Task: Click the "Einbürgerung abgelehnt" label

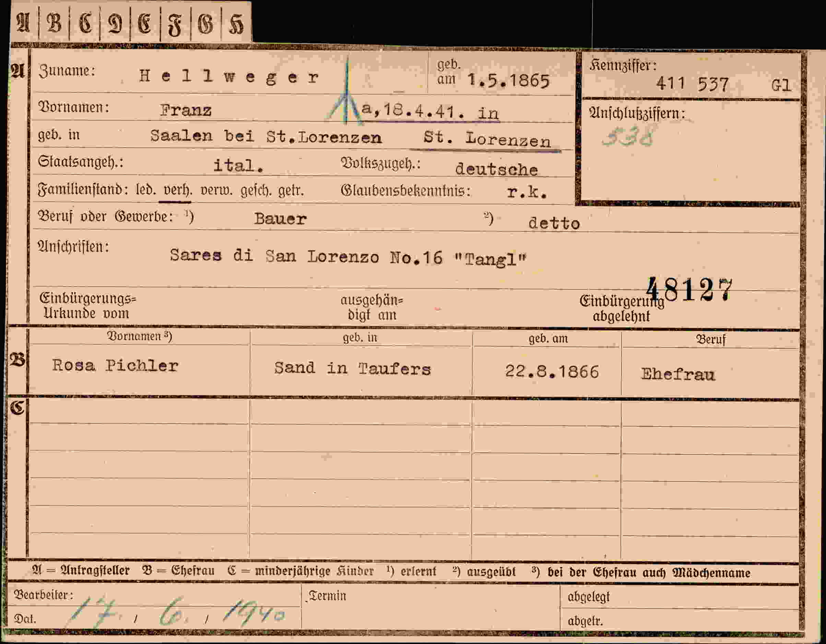Action: point(622,309)
